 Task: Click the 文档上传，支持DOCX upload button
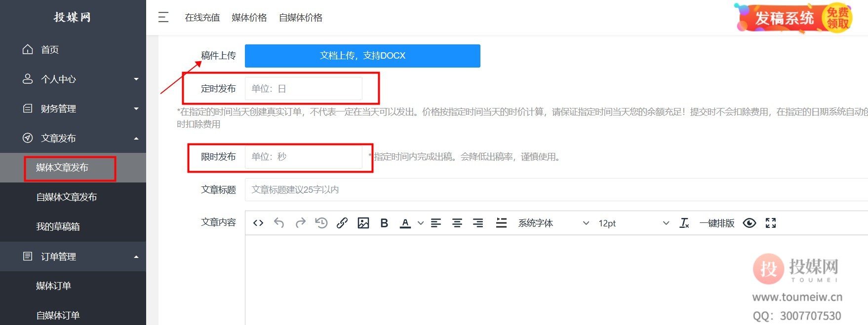(362, 56)
